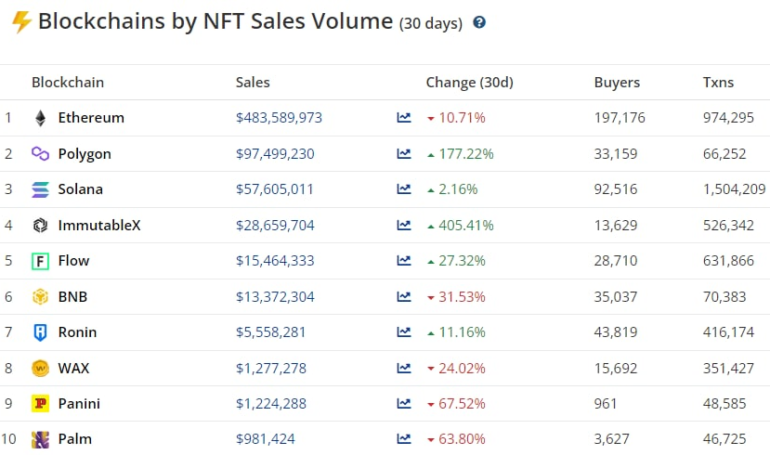Click the Blockchain column header
Image resolution: width=770 pixels, height=455 pixels.
tap(67, 82)
